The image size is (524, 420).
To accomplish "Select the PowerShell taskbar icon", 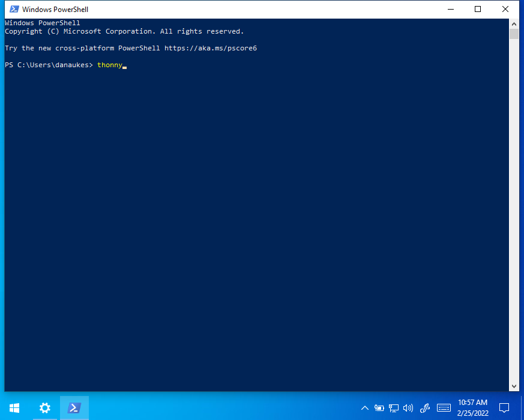I will click(x=74, y=408).
